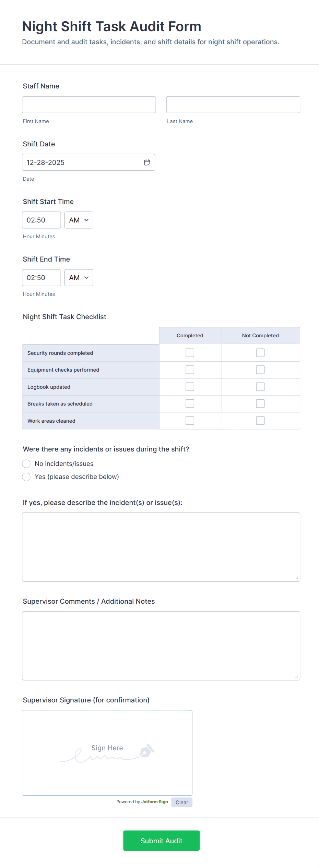The width and height of the screenshot is (319, 868).
Task: Check Completed for Work areas cleaned
Action: (x=190, y=421)
